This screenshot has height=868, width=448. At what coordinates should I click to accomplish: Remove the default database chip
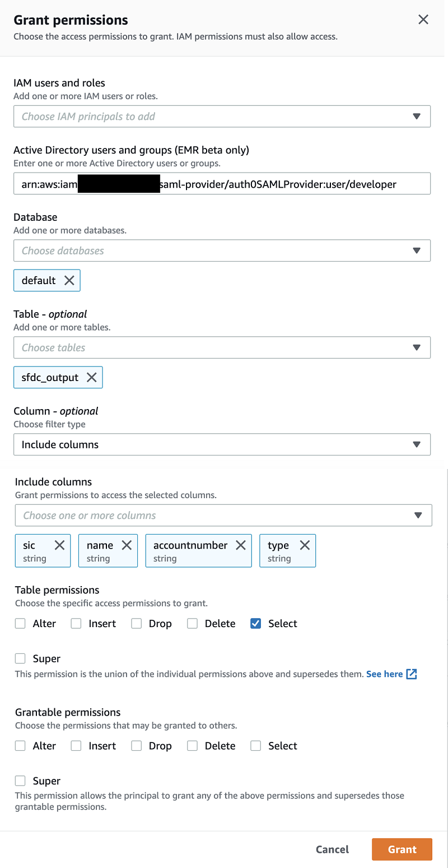[x=69, y=281]
